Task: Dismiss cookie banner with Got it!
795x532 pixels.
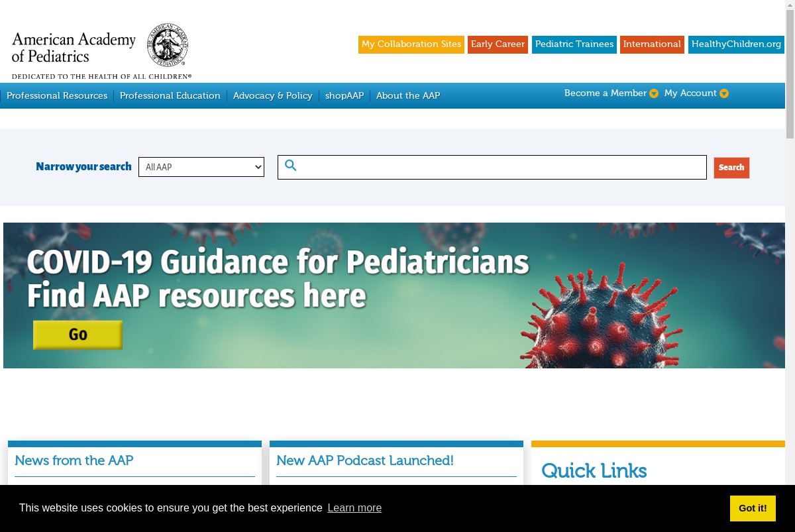Action: (753, 508)
